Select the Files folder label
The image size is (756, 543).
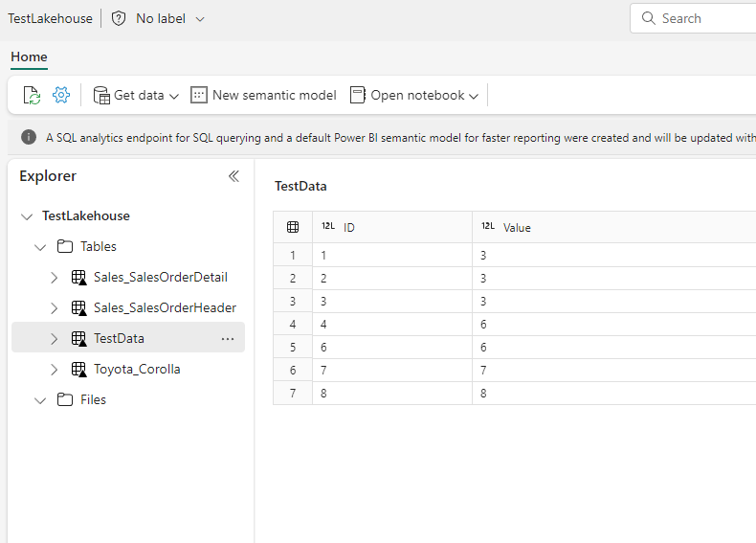point(93,399)
